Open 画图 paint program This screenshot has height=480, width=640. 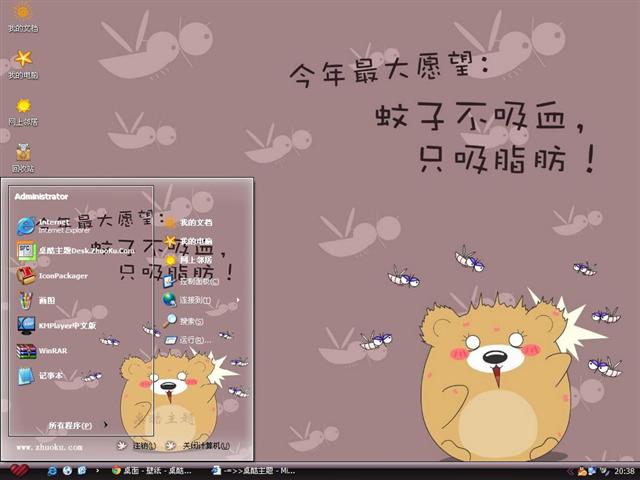click(x=36, y=300)
